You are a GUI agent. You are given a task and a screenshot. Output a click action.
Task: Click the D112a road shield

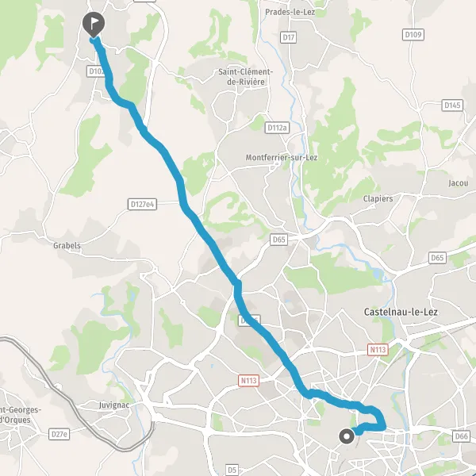(277, 128)
